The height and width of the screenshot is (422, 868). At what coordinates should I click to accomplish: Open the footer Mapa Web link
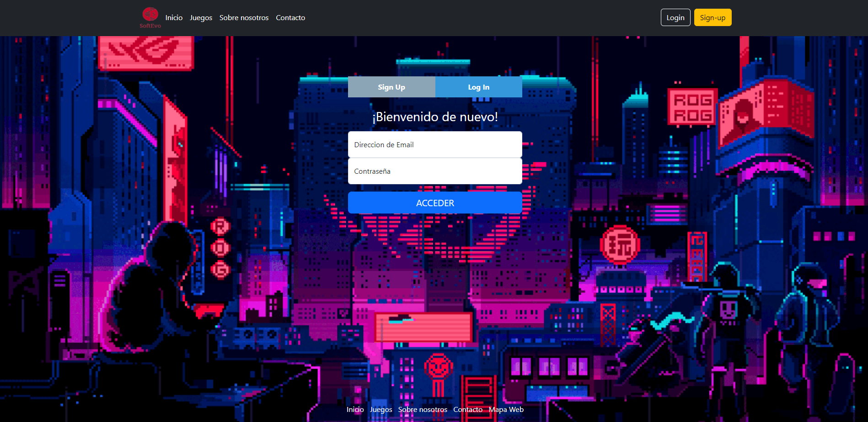506,410
